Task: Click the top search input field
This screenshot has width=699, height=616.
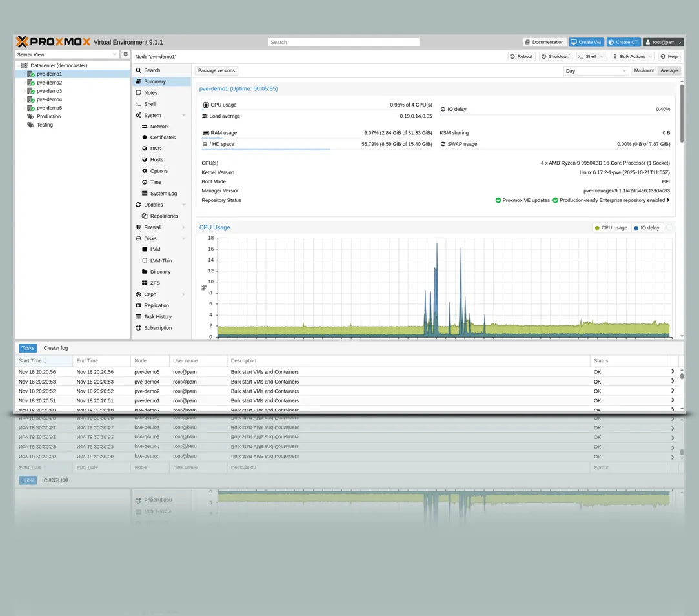Action: (343, 42)
